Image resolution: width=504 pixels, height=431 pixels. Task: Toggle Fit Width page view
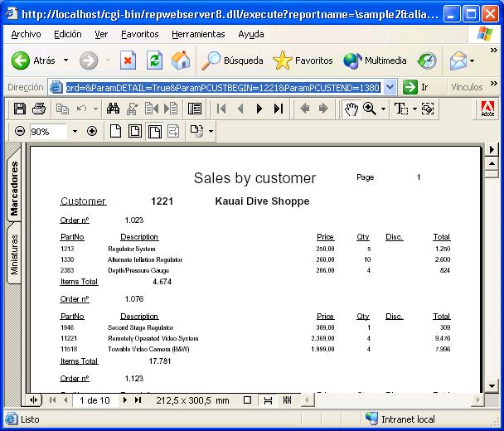point(155,131)
